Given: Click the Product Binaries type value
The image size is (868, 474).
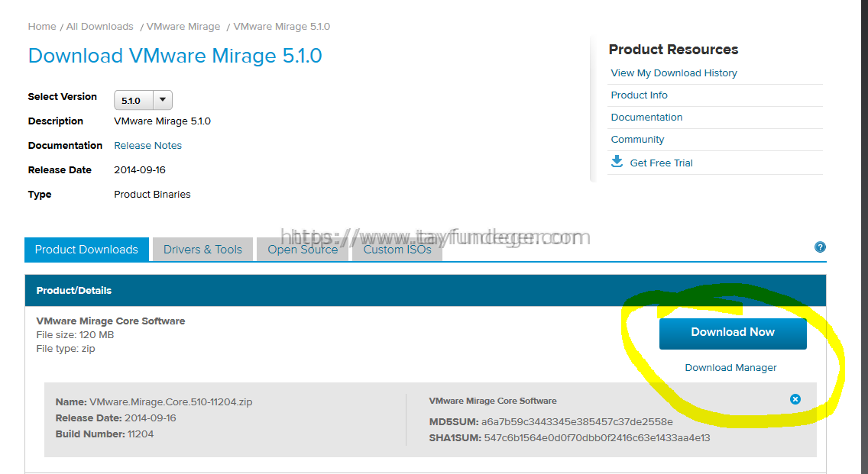Looking at the screenshot, I should click(x=152, y=194).
